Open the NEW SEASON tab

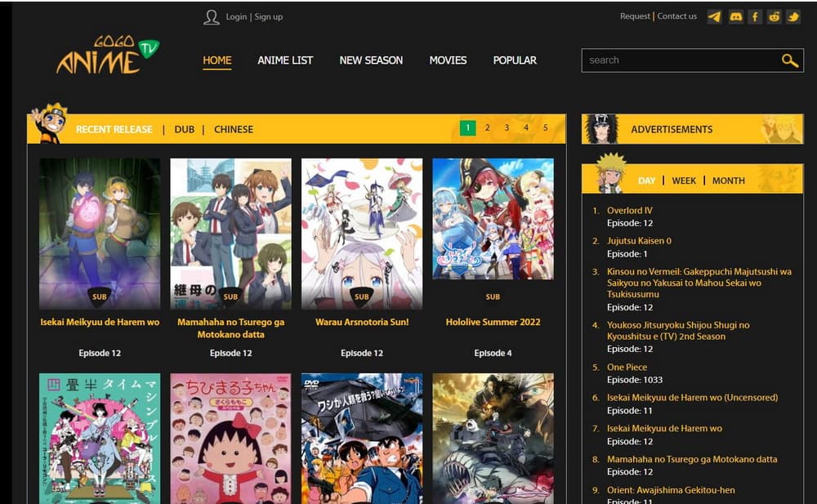(x=371, y=60)
